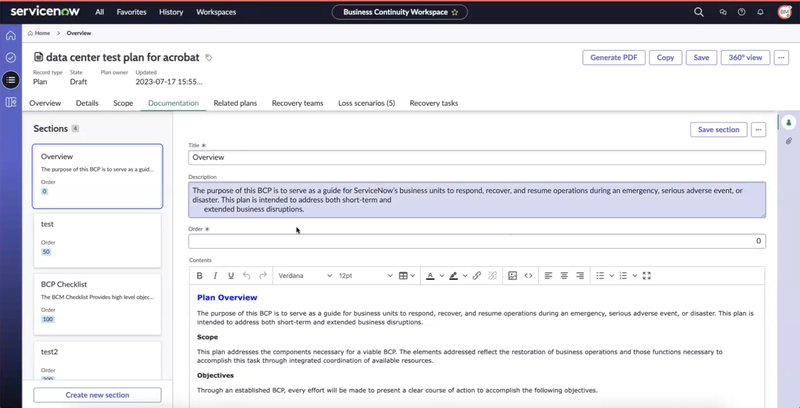Click the insert link icon
Viewport: 800px width, 408px height.
[477, 275]
